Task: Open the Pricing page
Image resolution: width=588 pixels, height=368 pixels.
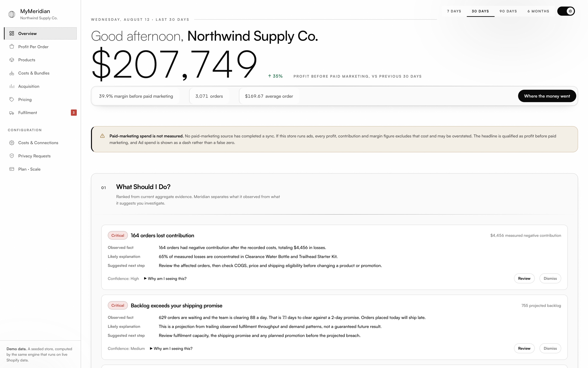Action: (x=40, y=99)
